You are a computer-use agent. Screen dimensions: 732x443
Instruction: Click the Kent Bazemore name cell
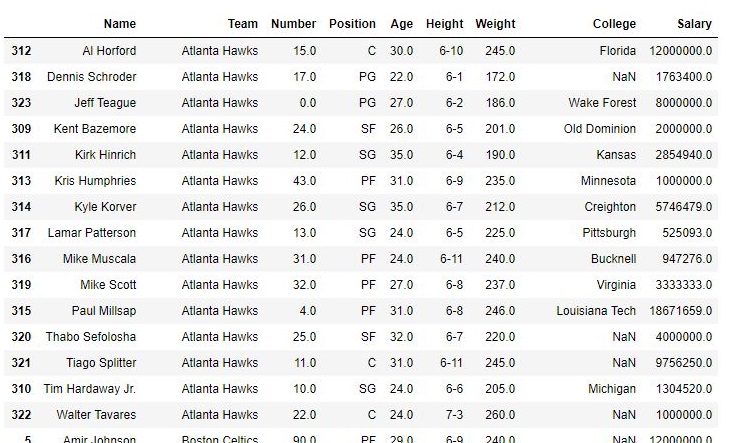click(x=95, y=129)
